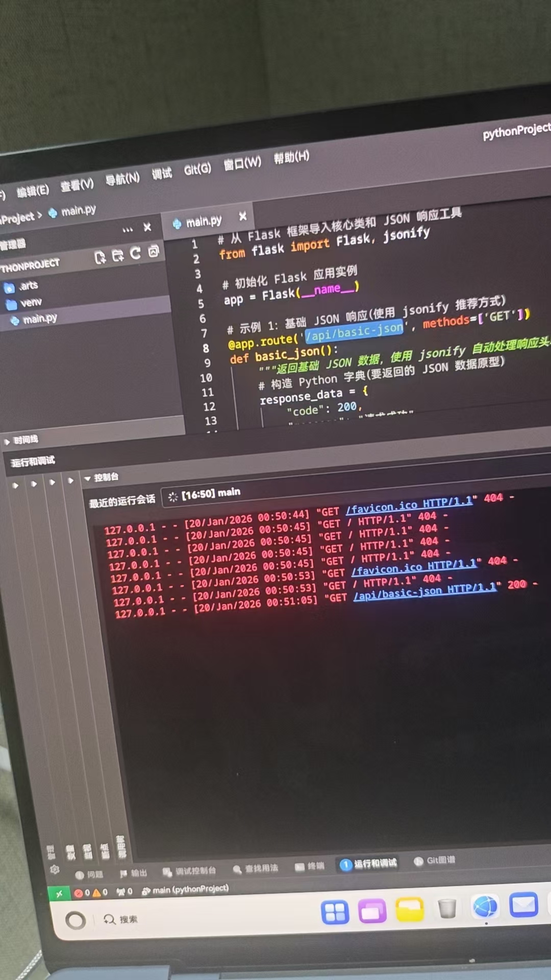This screenshot has width=551, height=980.
Task: Expand the venv folder
Action: pyautogui.click(x=24, y=303)
